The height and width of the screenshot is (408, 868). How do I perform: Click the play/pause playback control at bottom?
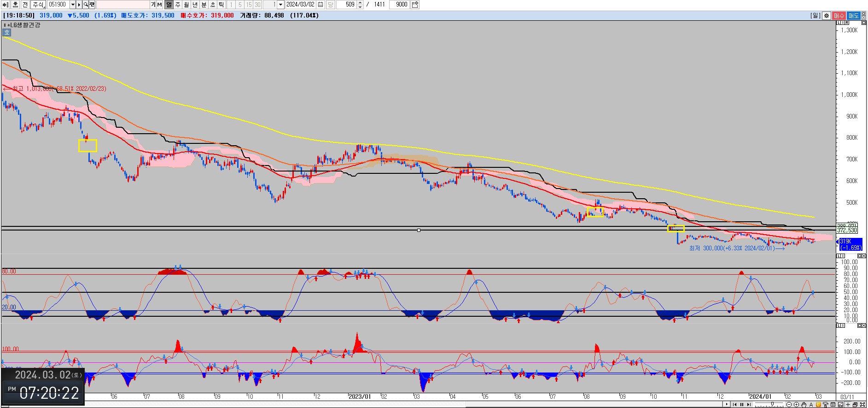(x=742, y=405)
